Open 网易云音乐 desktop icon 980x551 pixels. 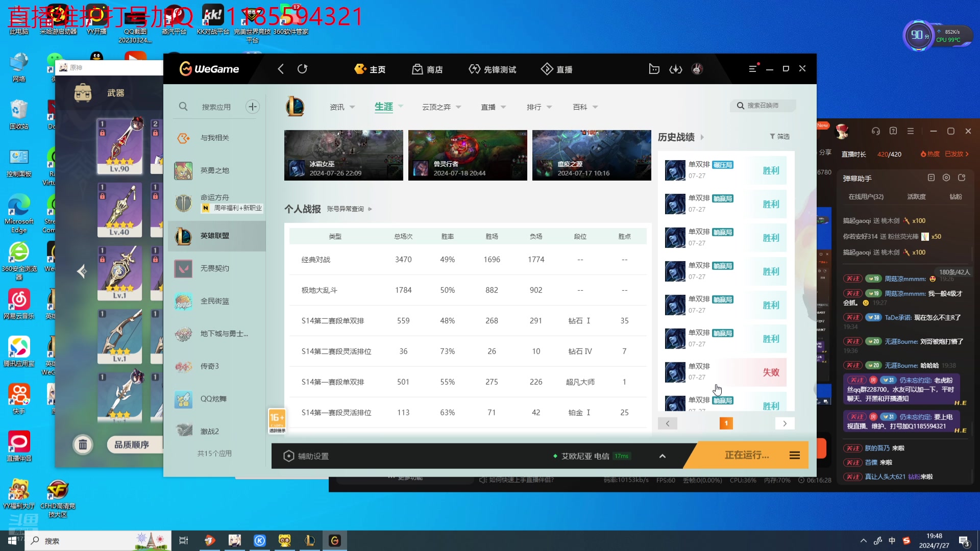(x=19, y=304)
